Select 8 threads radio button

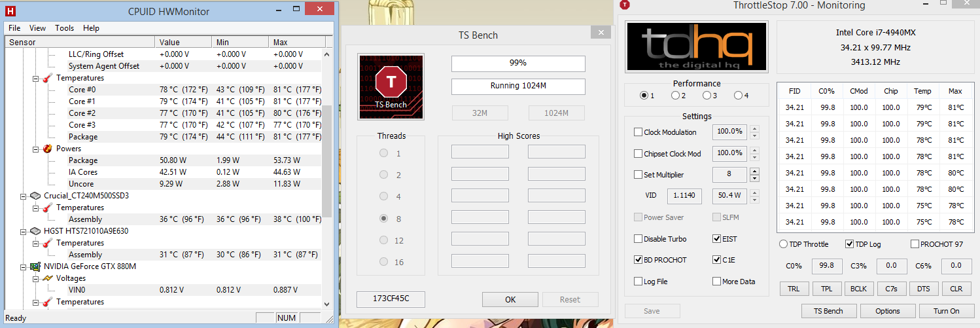(383, 219)
